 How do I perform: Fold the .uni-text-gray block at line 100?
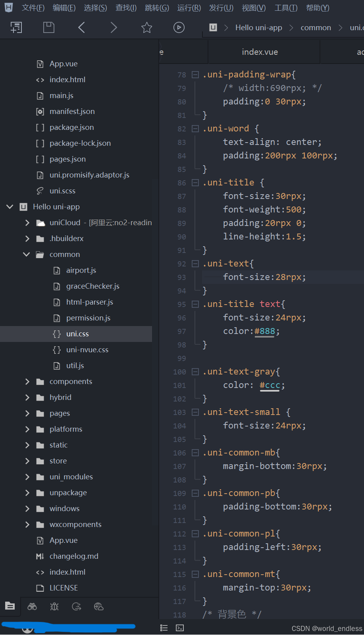pyautogui.click(x=195, y=372)
